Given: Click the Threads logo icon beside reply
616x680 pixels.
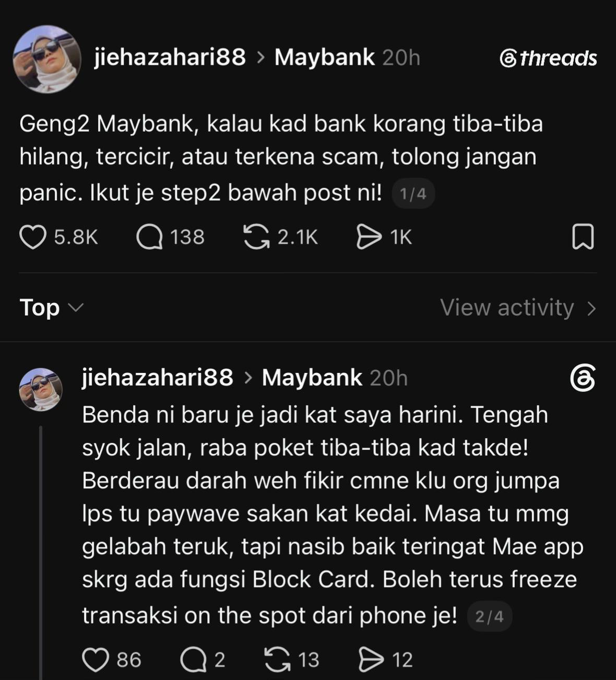Looking at the screenshot, I should click(583, 378).
